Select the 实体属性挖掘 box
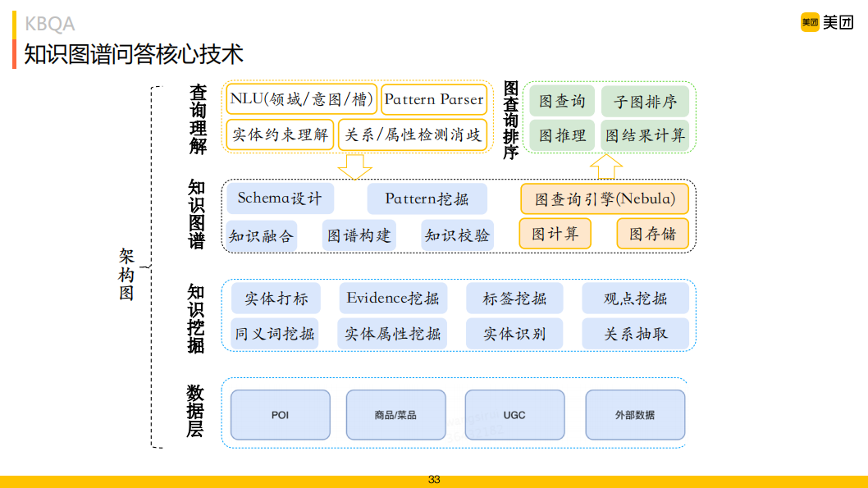Viewport: 868px width, 488px height. point(392,334)
